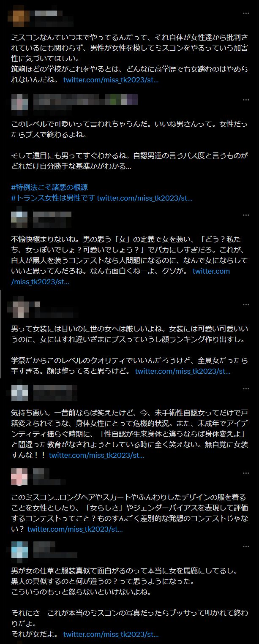Open more options on the このレベルで可愛い tweet
The width and height of the screenshot is (259, 644).
[x=246, y=100]
